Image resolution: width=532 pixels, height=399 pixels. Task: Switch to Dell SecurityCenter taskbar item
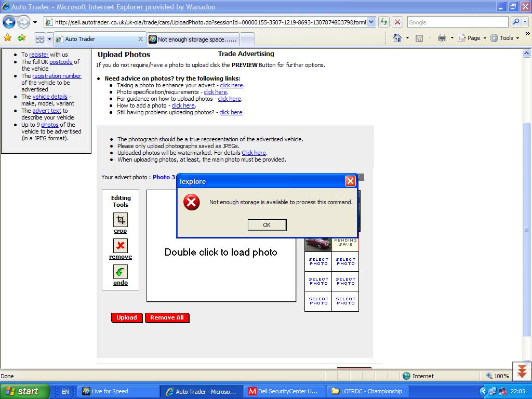tap(284, 391)
